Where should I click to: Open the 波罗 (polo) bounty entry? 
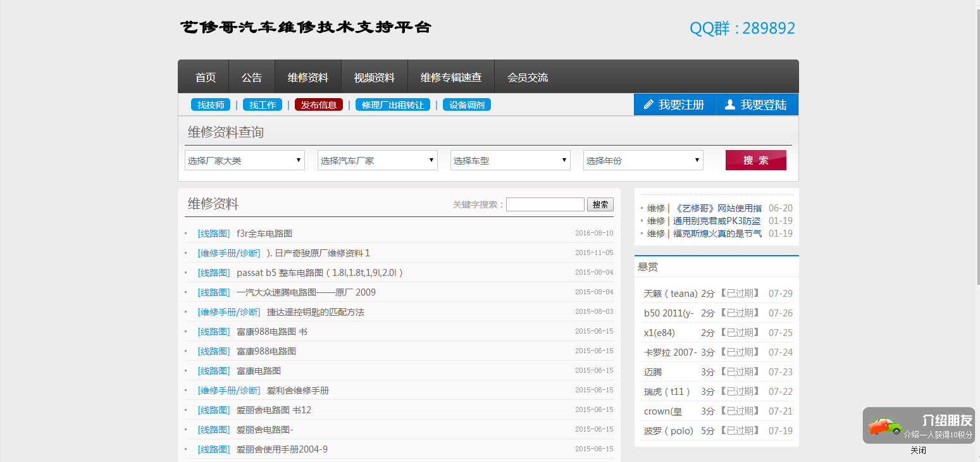669,431
